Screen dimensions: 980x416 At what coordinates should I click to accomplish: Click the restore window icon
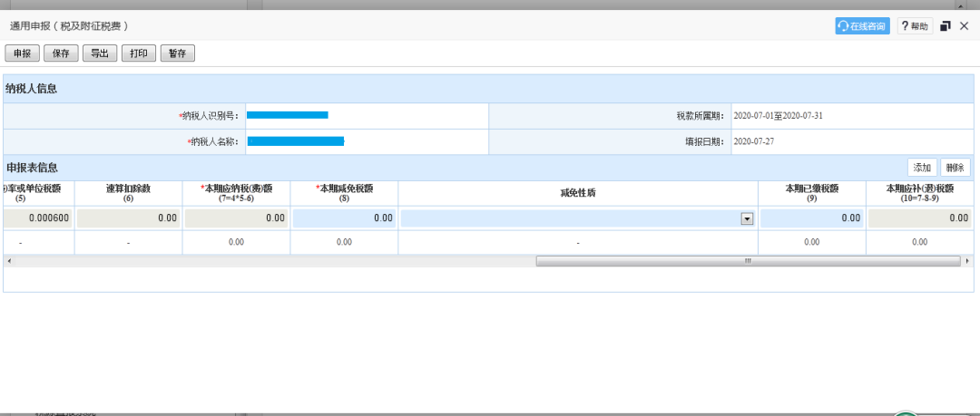[946, 26]
